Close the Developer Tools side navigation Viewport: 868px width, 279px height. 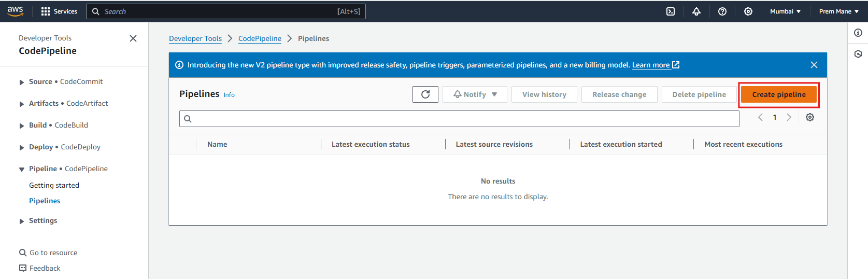pos(133,38)
